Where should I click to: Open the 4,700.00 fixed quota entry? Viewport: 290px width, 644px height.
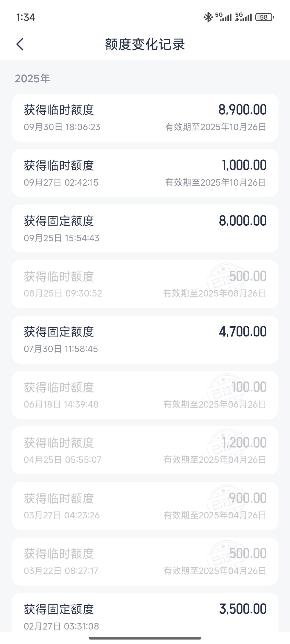pyautogui.click(x=145, y=339)
